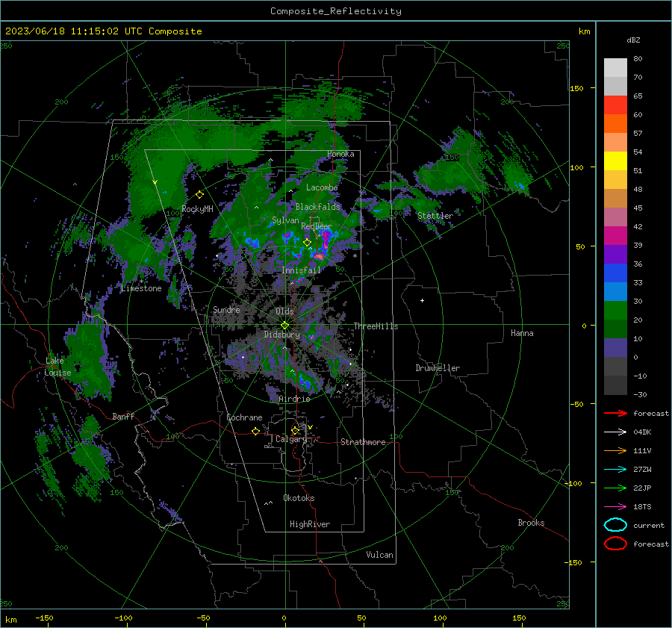Click the Limestone label

141,288
